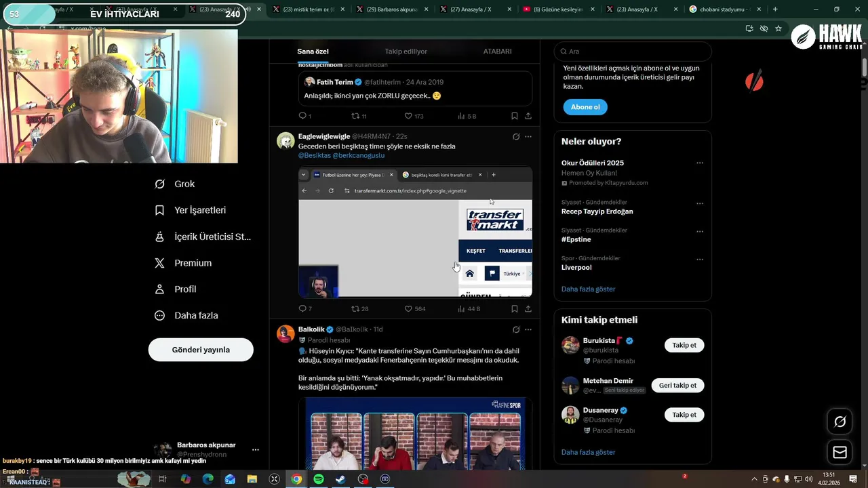Bookmark the post quoting Fatih Terim
868x488 pixels.
[515, 116]
